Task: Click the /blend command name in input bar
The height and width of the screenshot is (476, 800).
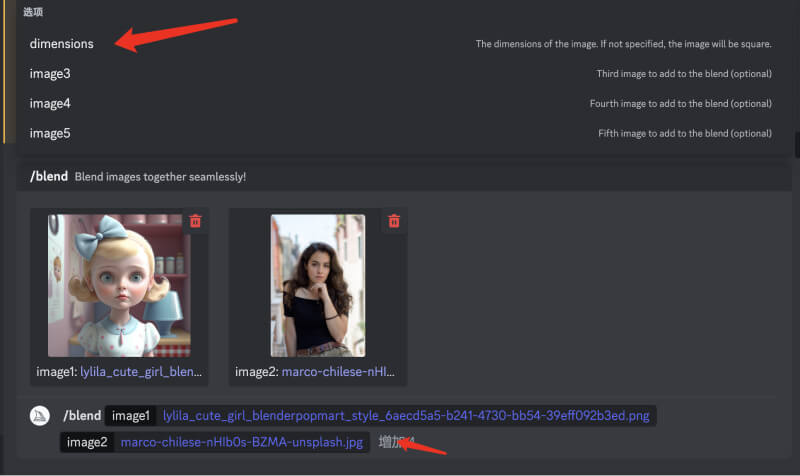Action: tap(82, 416)
